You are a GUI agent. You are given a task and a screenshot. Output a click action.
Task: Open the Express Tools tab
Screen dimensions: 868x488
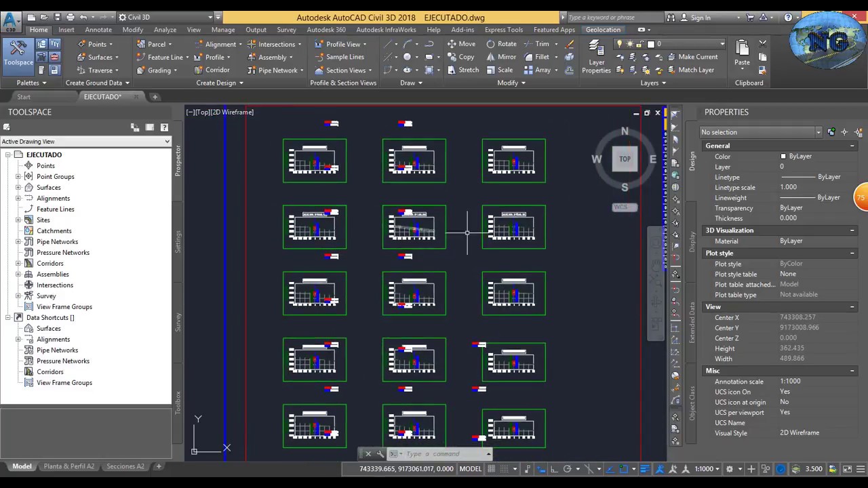point(504,30)
